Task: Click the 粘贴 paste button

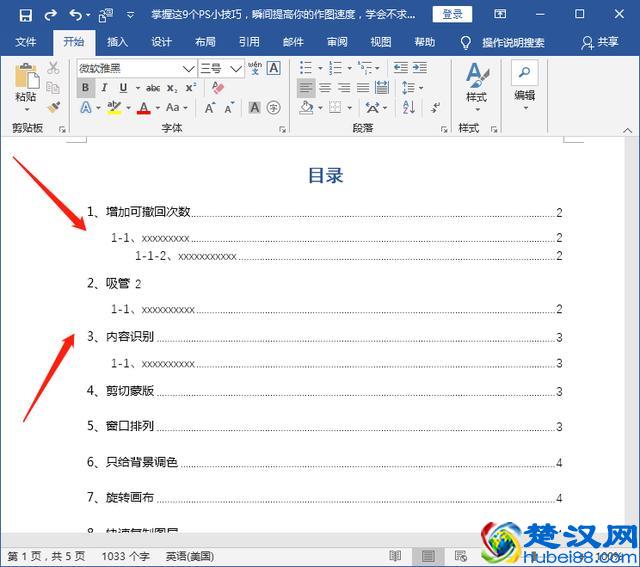Action: tap(26, 87)
